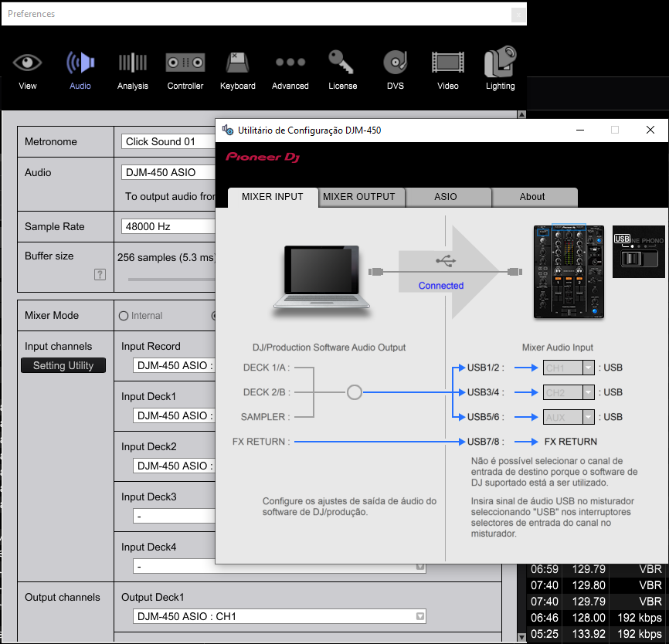This screenshot has height=644, width=669.
Task: Open the CH1 dropdown for USB1/2
Action: (569, 368)
